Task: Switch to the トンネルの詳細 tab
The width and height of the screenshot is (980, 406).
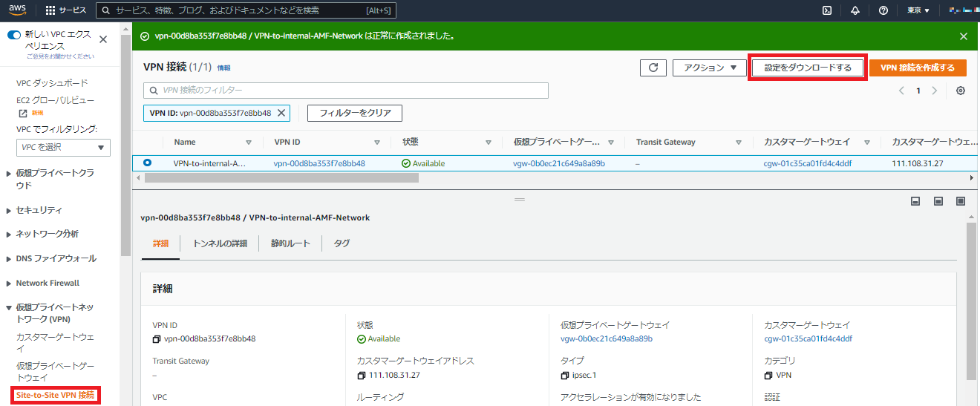Action: [x=220, y=243]
